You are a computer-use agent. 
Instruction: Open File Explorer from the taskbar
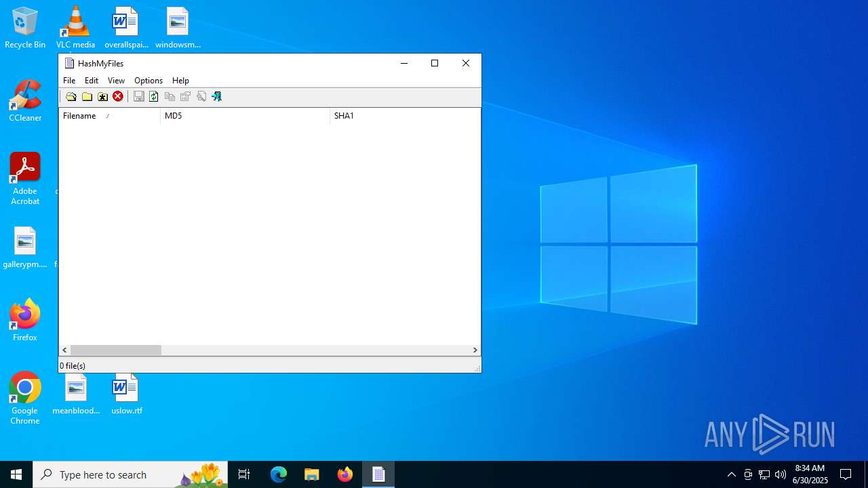pyautogui.click(x=312, y=474)
